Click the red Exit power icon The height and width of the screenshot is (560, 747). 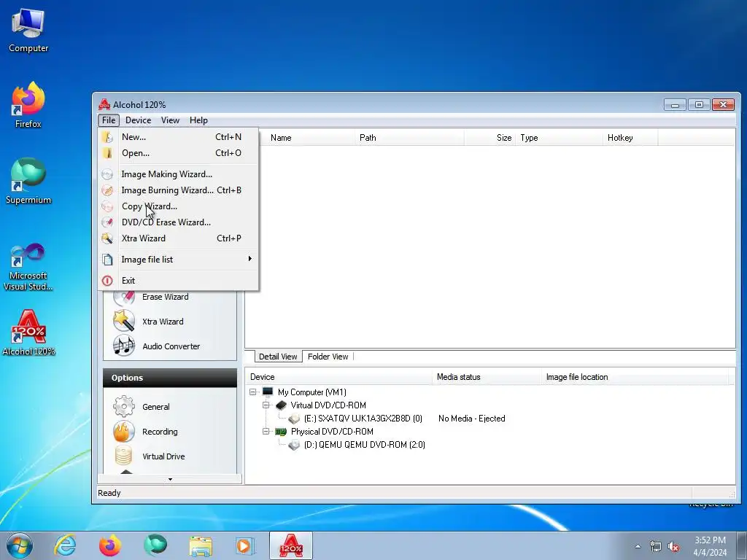tap(107, 281)
